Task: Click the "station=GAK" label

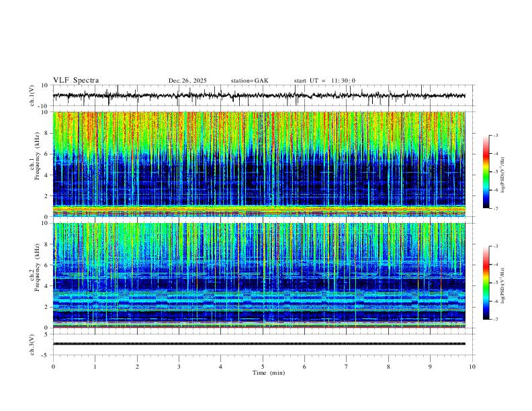Action: point(250,81)
